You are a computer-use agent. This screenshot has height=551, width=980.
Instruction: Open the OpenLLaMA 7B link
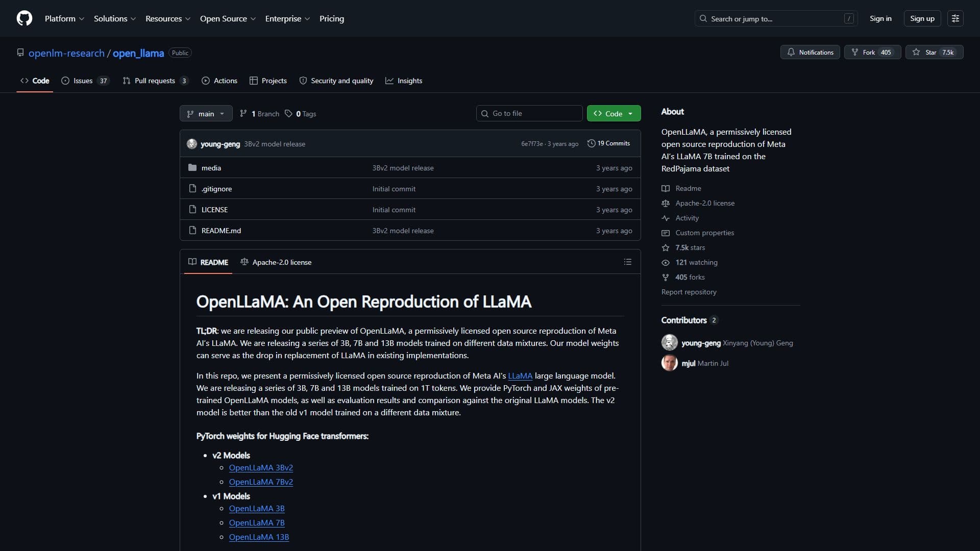(x=257, y=523)
